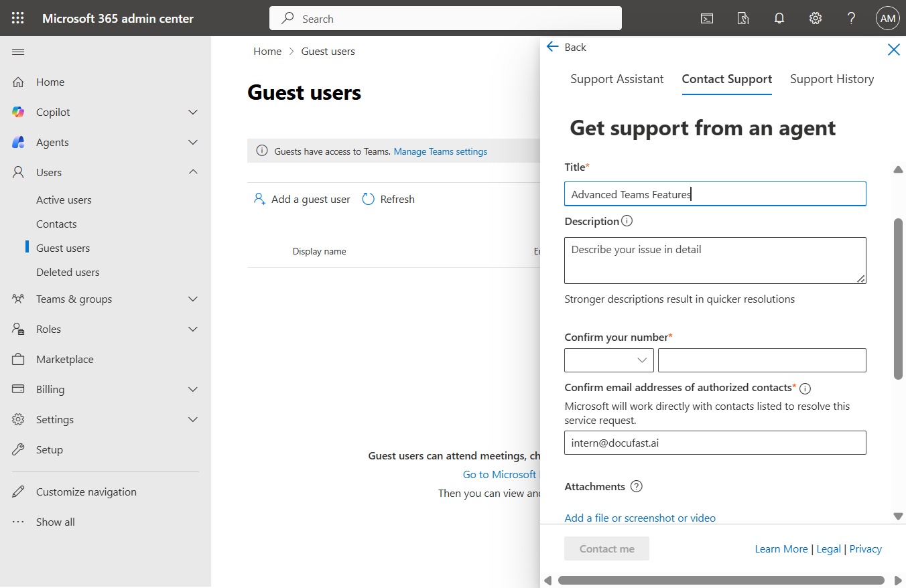
Task: Click Add a guest user
Action: [302, 199]
